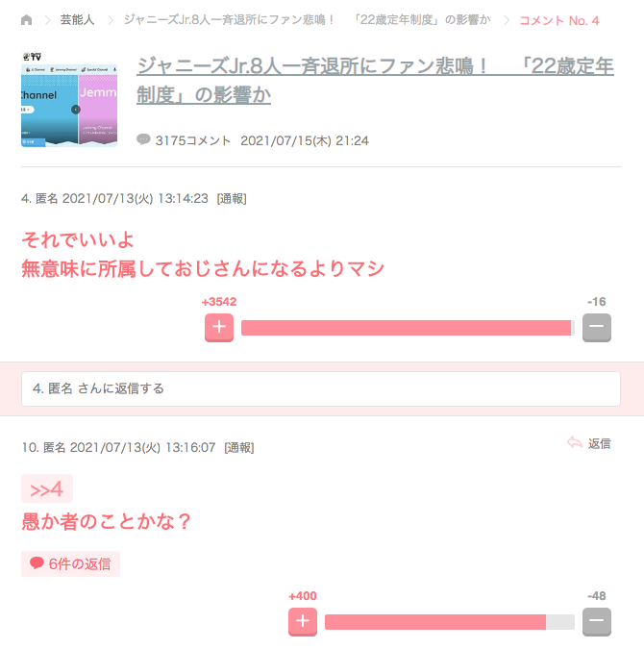Expand the 6件の返信 replies

[x=70, y=563]
